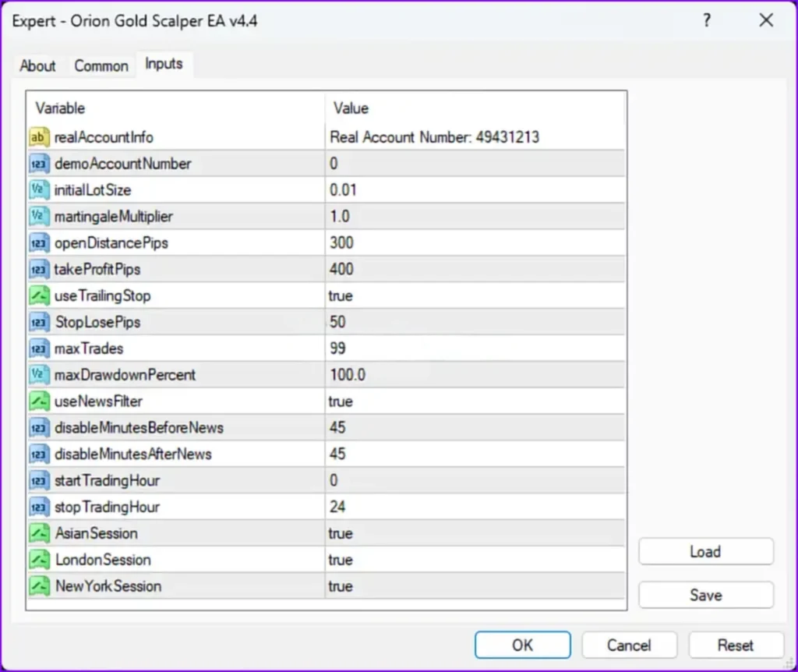Click the numeric icon beside demoAccountNumber
Image resolution: width=798 pixels, height=672 pixels.
click(38, 164)
